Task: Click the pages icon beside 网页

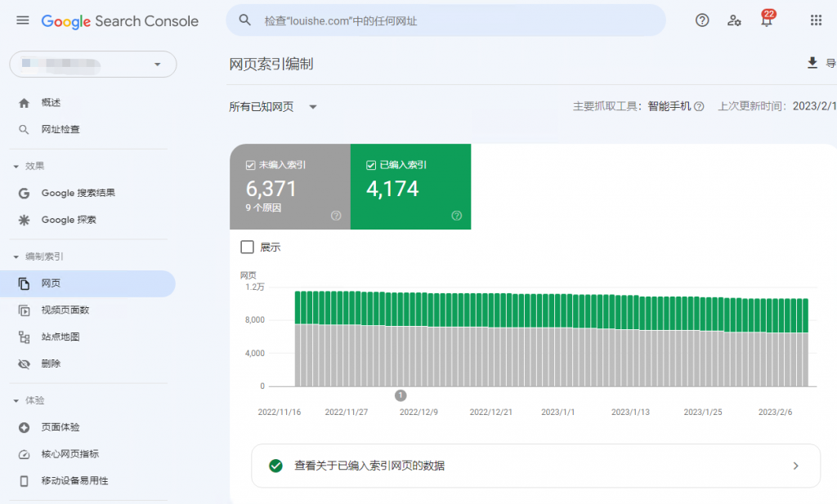Action: point(24,283)
